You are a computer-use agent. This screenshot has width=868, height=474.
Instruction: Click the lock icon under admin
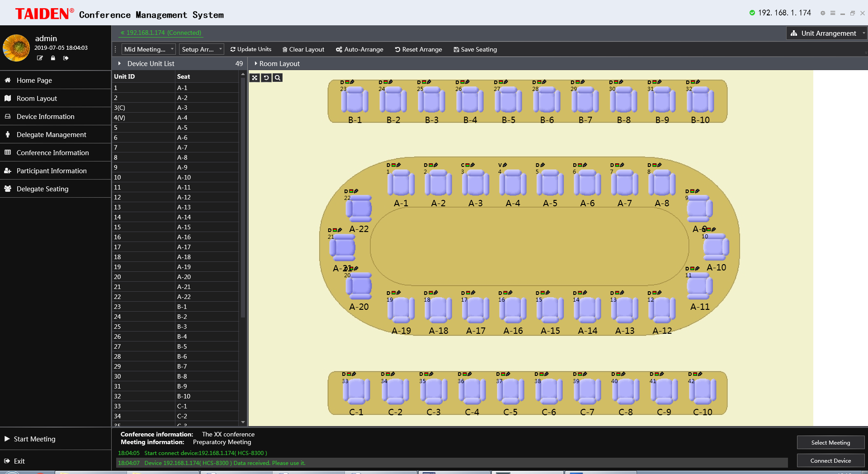click(x=53, y=58)
